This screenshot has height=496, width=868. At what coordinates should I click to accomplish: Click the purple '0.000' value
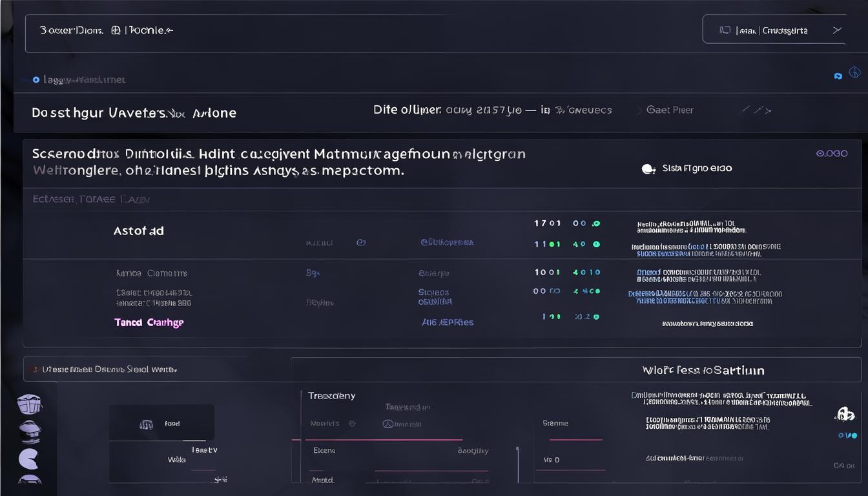coord(832,154)
